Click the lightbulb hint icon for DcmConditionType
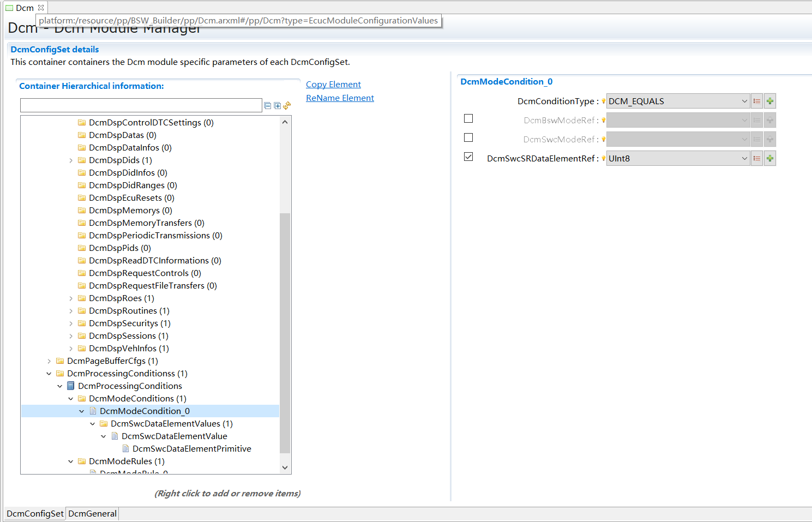This screenshot has height=522, width=812. pyautogui.click(x=603, y=101)
